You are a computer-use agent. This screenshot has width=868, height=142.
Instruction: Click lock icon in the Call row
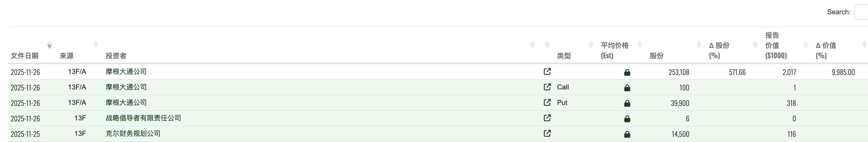pyautogui.click(x=627, y=88)
